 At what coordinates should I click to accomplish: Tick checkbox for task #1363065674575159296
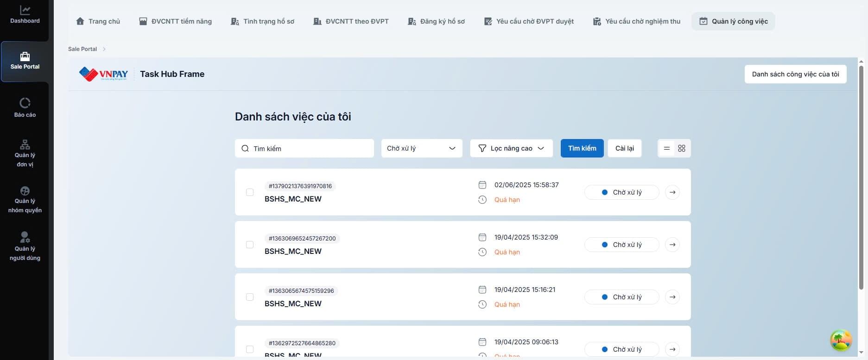250,297
